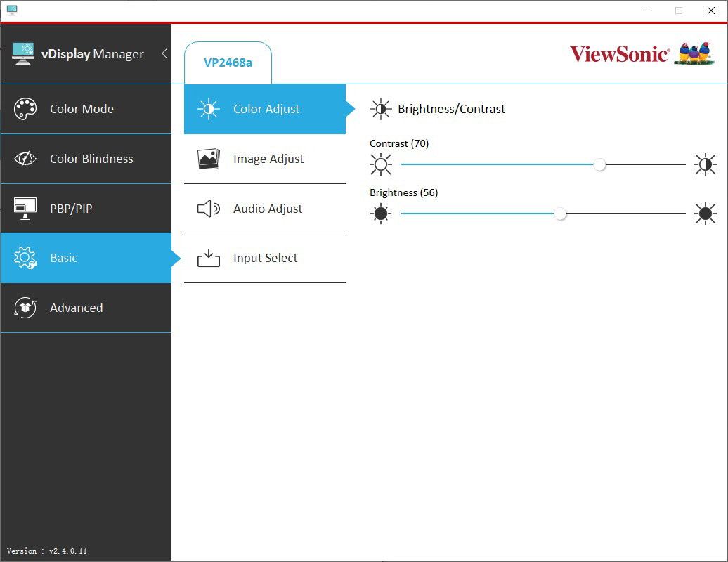Click the high contrast half-sun icon
The image size is (728, 562).
[705, 164]
